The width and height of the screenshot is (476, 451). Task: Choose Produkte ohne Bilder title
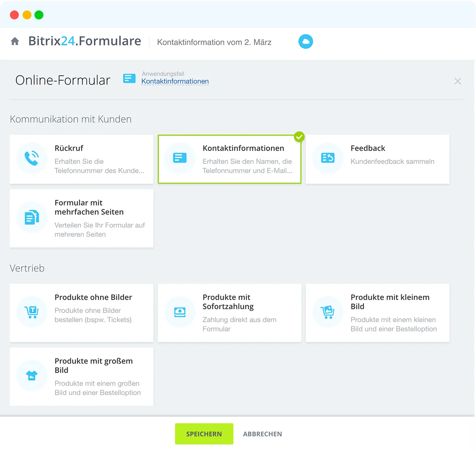[x=93, y=297]
